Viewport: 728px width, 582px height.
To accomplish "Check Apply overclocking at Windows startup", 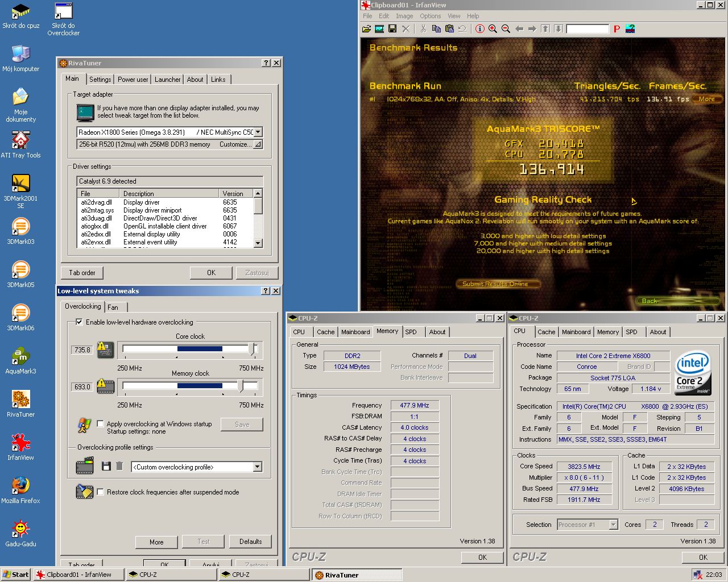I will pos(100,423).
